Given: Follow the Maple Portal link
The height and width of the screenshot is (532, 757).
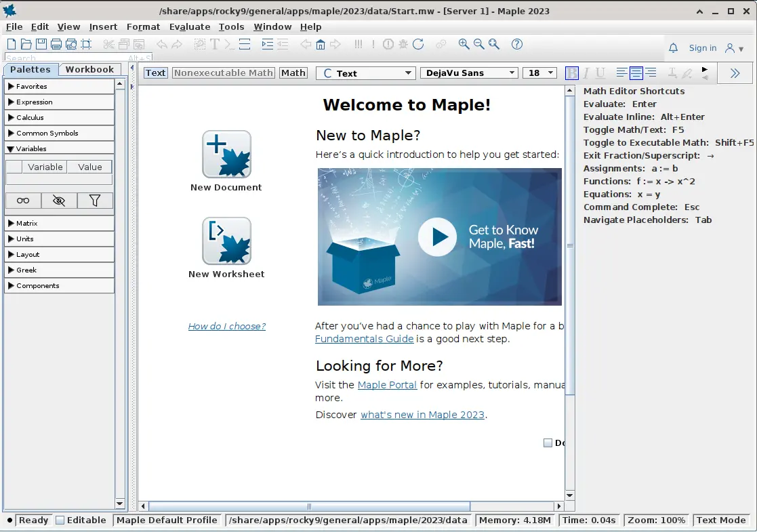Looking at the screenshot, I should pos(387,385).
